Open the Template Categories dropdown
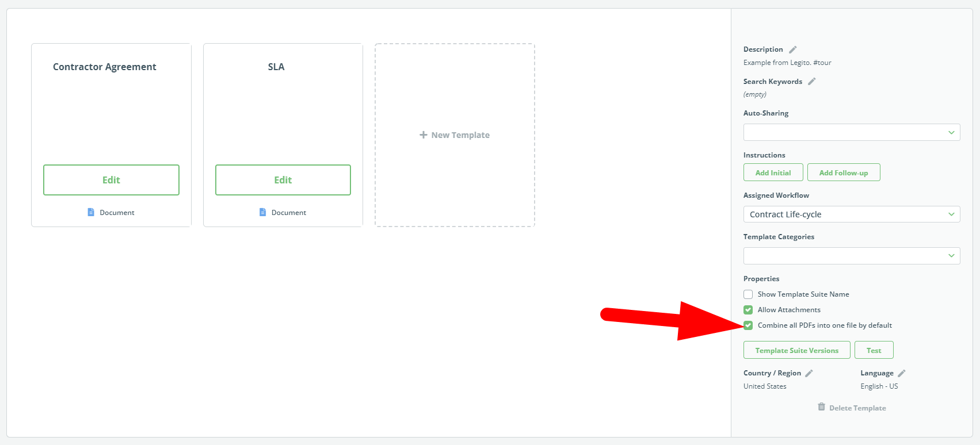The height and width of the screenshot is (445, 980). tap(852, 256)
